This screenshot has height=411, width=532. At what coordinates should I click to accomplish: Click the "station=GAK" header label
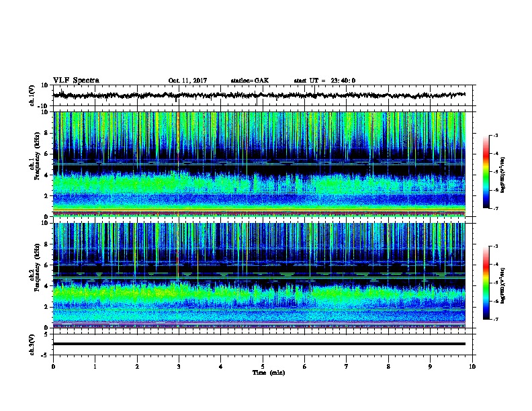[x=250, y=81]
